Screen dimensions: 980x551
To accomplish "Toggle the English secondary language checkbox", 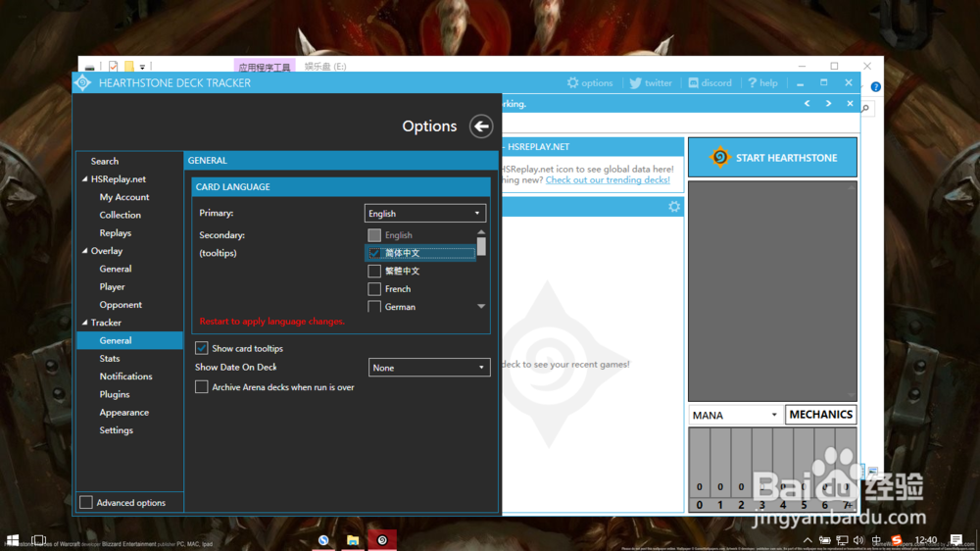I will pos(373,235).
